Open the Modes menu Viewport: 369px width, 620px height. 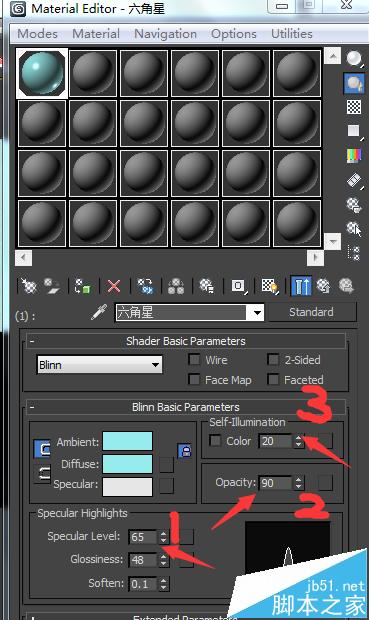(x=38, y=34)
